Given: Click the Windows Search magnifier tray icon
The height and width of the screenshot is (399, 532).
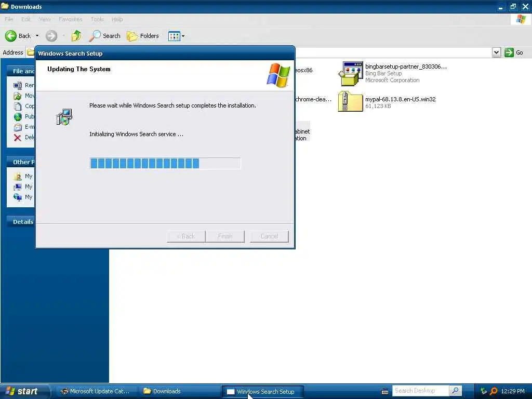Looking at the screenshot, I should tap(494, 391).
